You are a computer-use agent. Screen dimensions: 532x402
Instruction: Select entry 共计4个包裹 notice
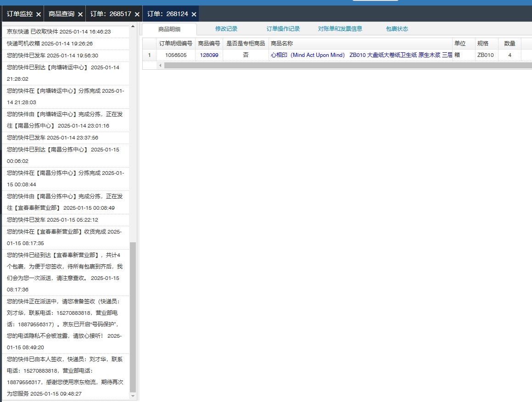(66, 272)
